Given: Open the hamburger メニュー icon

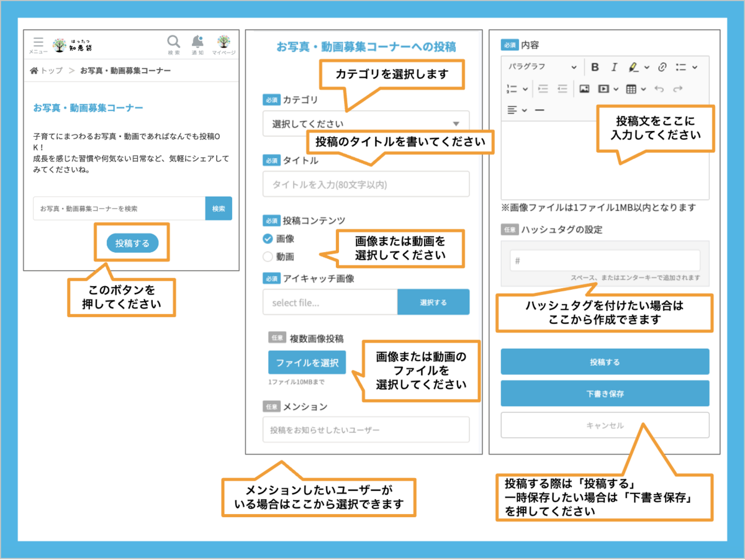Looking at the screenshot, I should click(38, 44).
